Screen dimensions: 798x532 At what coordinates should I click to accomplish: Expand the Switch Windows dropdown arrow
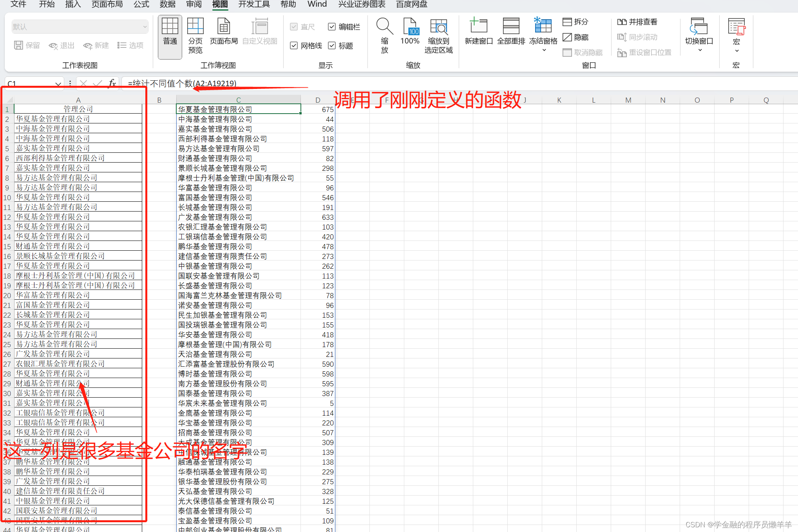[x=700, y=50]
